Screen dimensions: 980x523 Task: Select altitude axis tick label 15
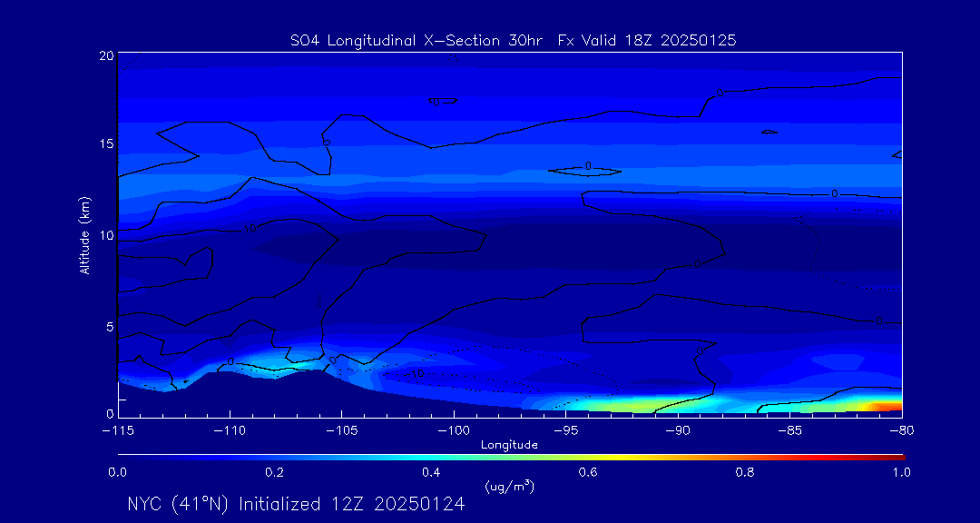pos(107,143)
